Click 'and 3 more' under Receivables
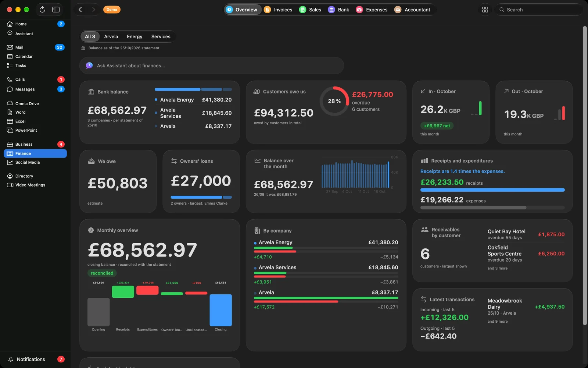Image resolution: width=588 pixels, height=368 pixels. click(x=498, y=268)
